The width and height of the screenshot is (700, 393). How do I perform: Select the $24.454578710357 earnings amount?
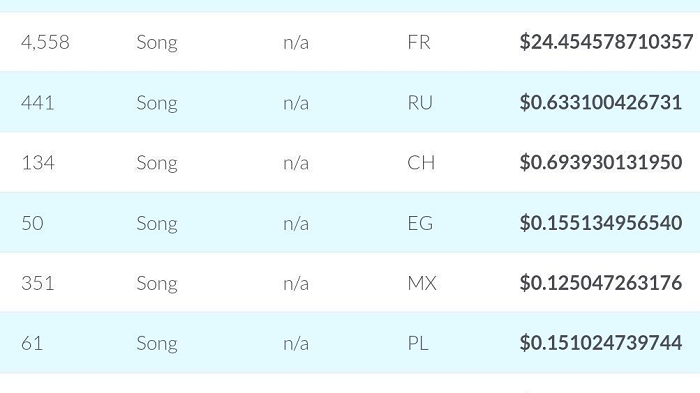pyautogui.click(x=606, y=42)
